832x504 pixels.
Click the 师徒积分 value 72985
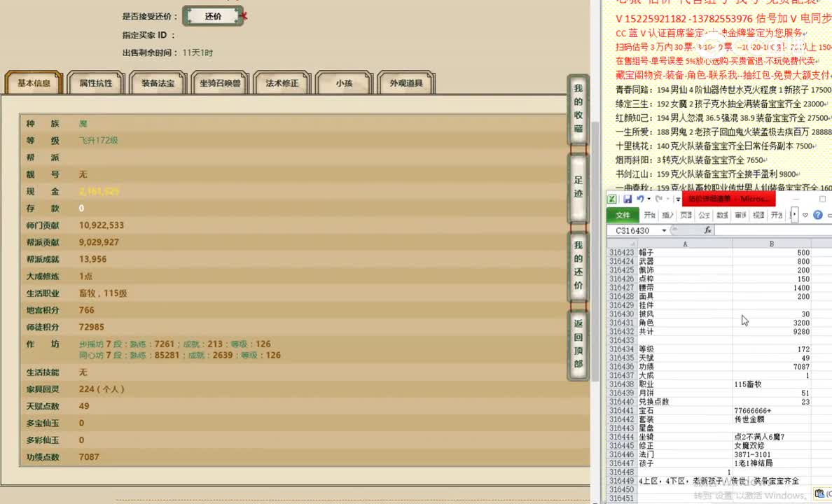coord(91,328)
